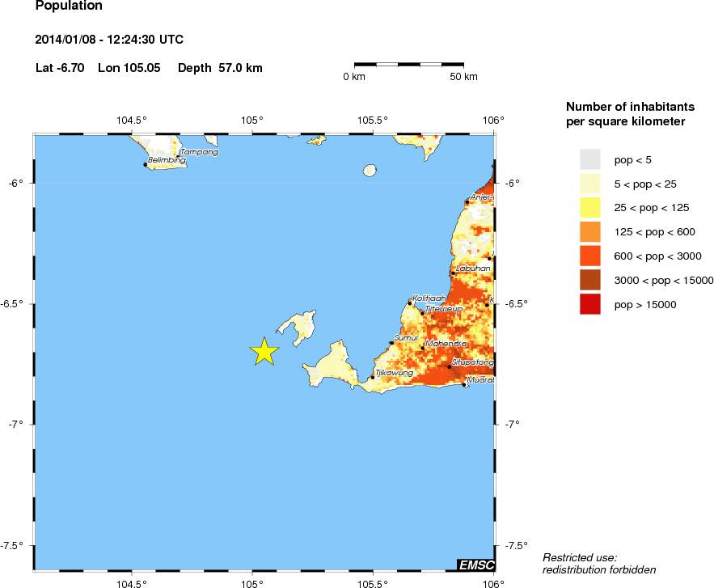Select the brown '3000 < pop < 15000' swatch

590,281
